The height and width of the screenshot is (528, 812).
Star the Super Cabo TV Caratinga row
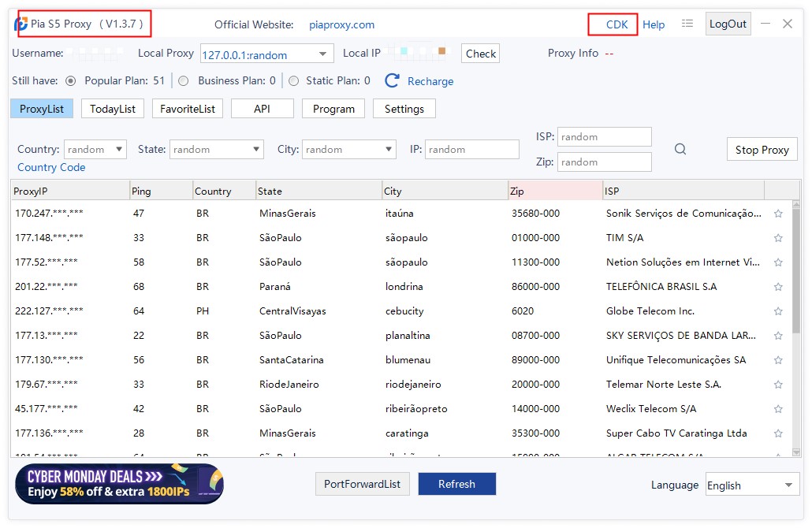tap(778, 433)
